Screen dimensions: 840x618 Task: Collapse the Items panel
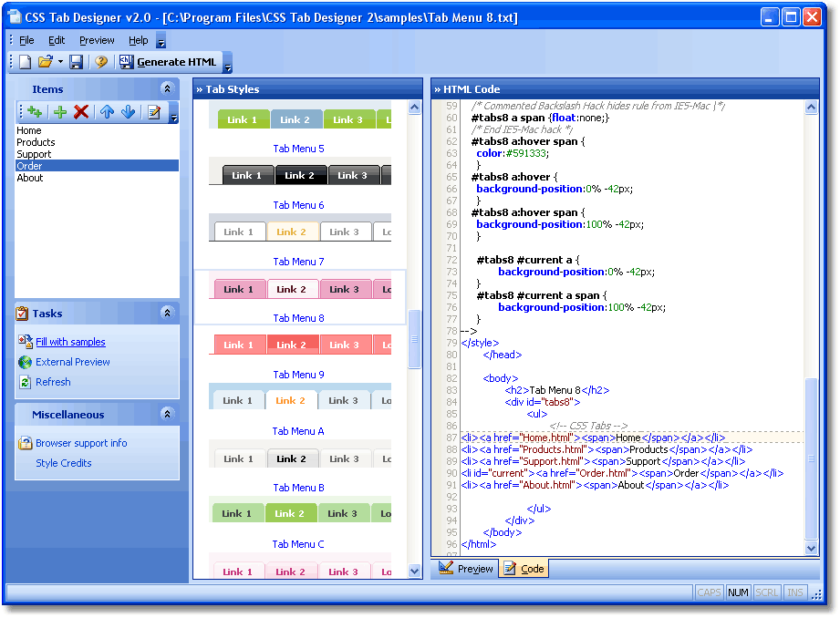[x=166, y=88]
